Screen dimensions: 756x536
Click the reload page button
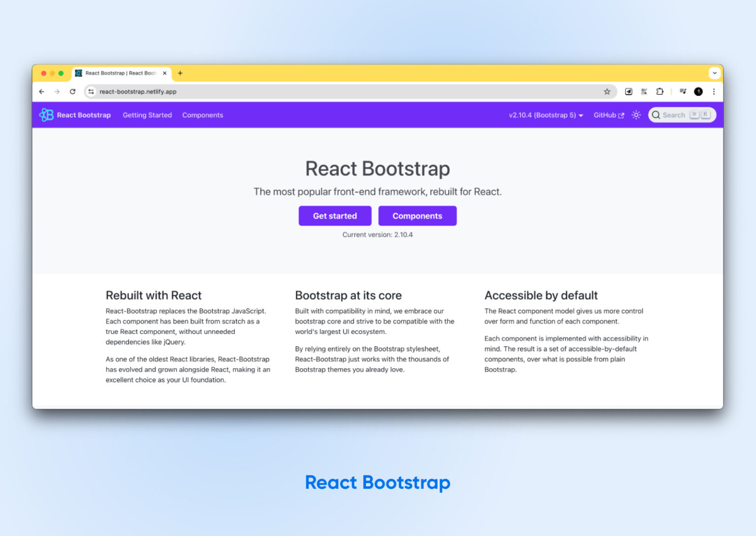pyautogui.click(x=73, y=91)
